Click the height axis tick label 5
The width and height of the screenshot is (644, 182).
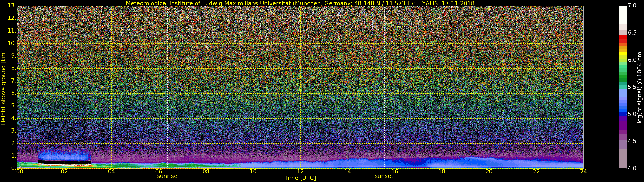14,106
